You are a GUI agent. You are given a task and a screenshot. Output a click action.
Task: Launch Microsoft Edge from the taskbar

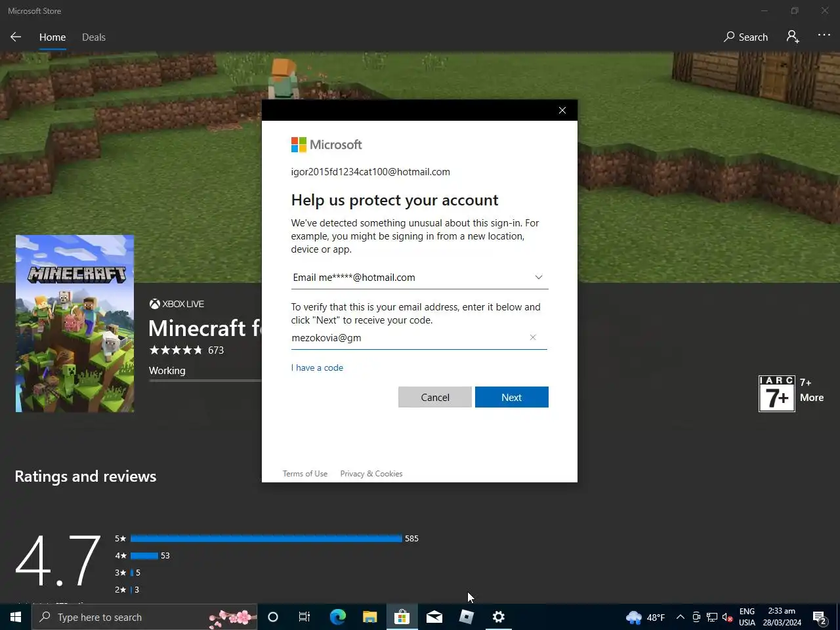pos(337,617)
